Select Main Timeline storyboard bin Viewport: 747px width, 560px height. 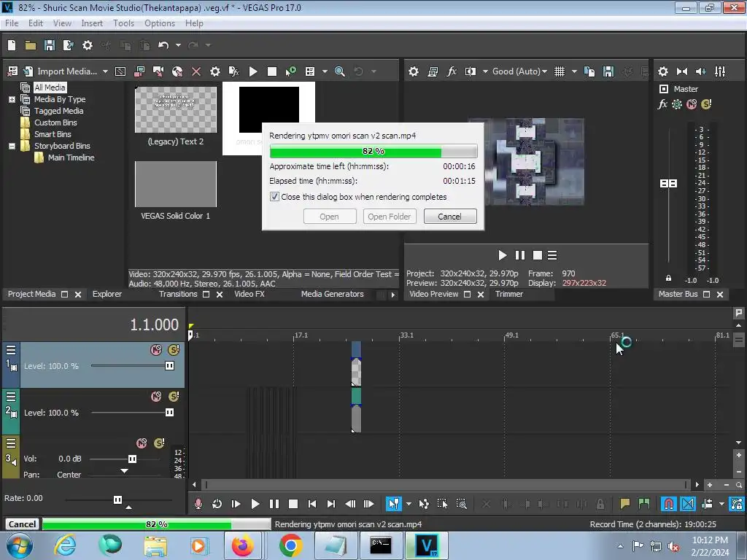tap(71, 157)
